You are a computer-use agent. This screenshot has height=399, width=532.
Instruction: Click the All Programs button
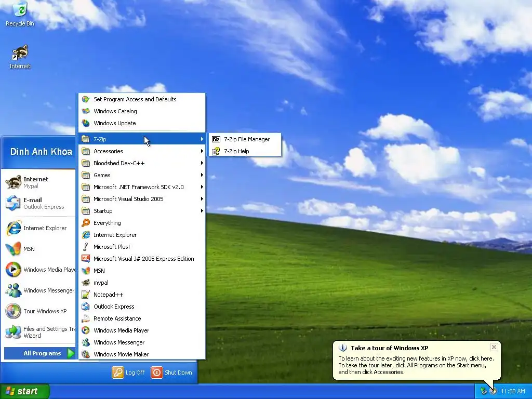39,353
